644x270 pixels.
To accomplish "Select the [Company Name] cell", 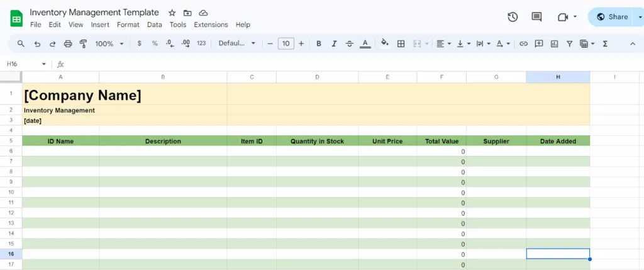I will pos(125,94).
